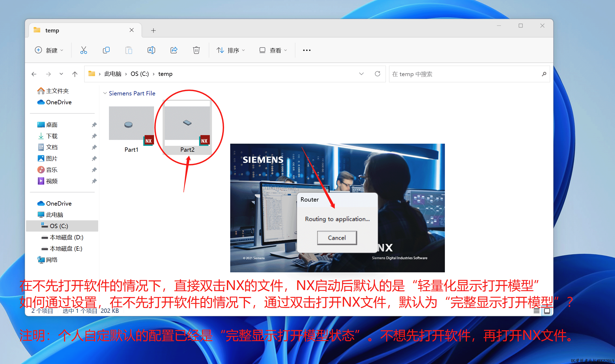This screenshot has width=615, height=364.
Task: Click the Siemens Part File header
Action: pos(132,93)
